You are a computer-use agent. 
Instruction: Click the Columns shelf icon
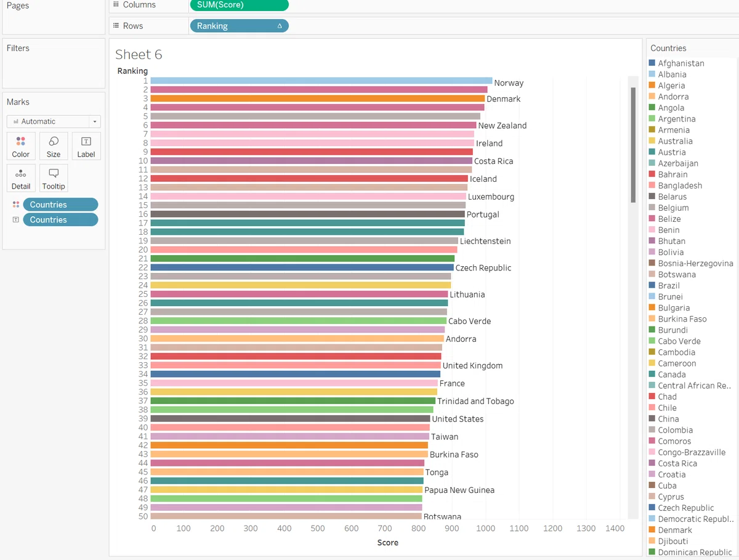tap(116, 4)
